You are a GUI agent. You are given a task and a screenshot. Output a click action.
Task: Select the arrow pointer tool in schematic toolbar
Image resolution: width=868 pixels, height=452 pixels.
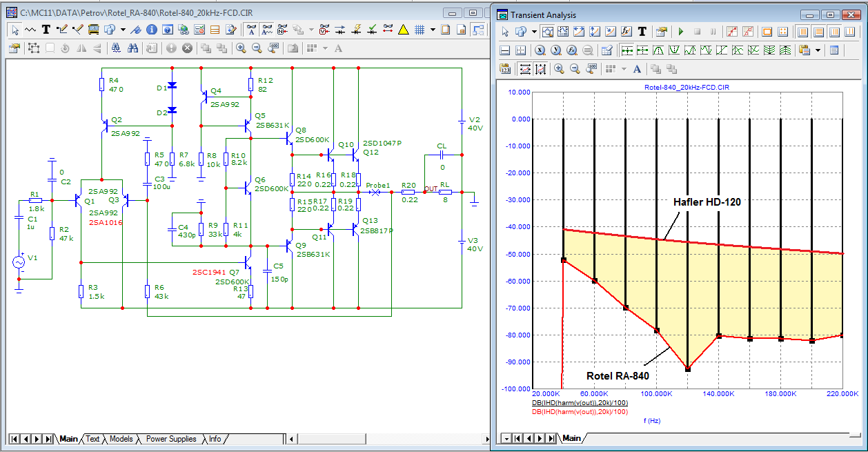14,30
